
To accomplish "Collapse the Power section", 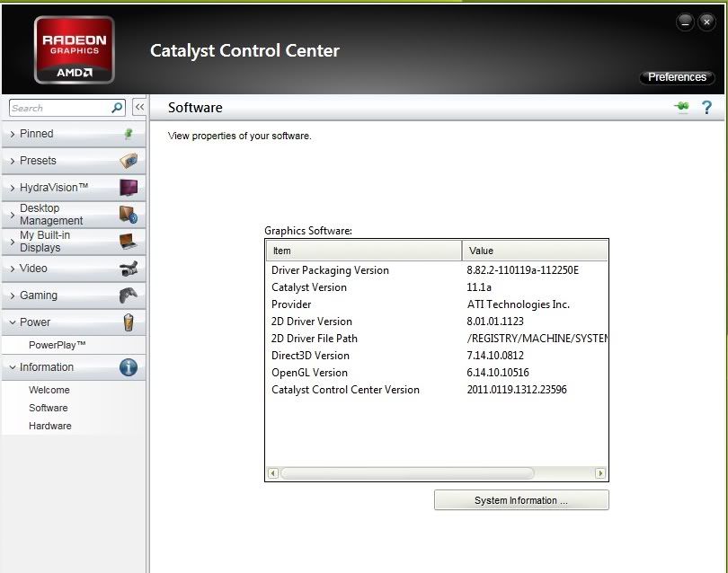I will 74,322.
